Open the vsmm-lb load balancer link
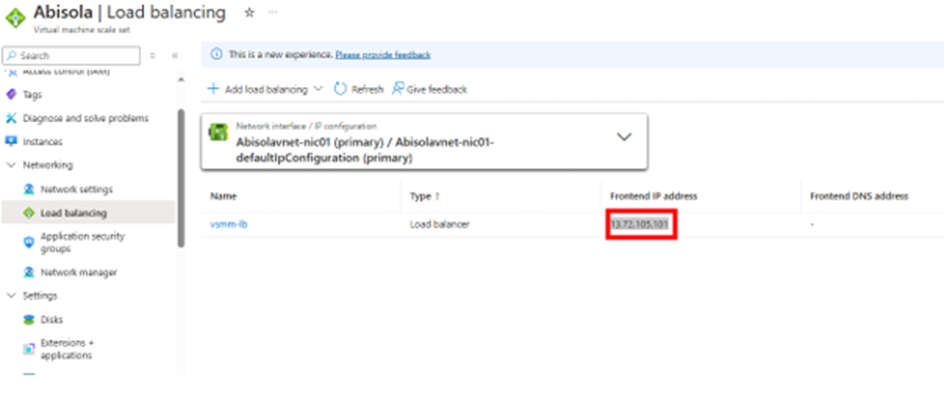This screenshot has height=400, width=944. tap(228, 224)
